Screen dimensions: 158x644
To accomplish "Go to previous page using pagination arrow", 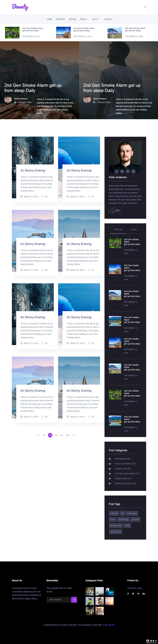I will click(x=38, y=435).
